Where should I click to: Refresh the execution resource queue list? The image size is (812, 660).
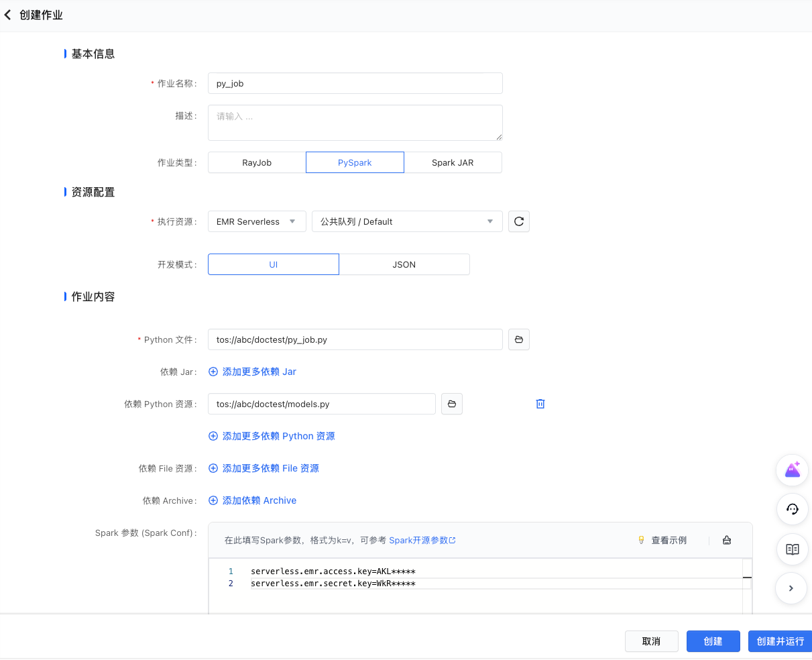(519, 221)
